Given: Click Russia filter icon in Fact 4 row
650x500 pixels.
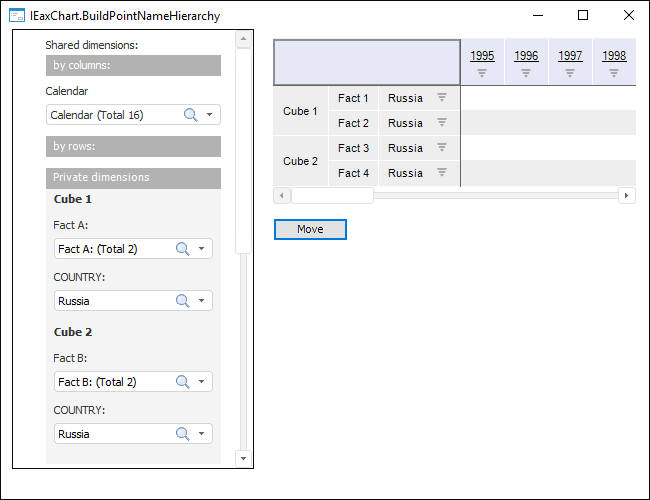Looking at the screenshot, I should pos(442,173).
